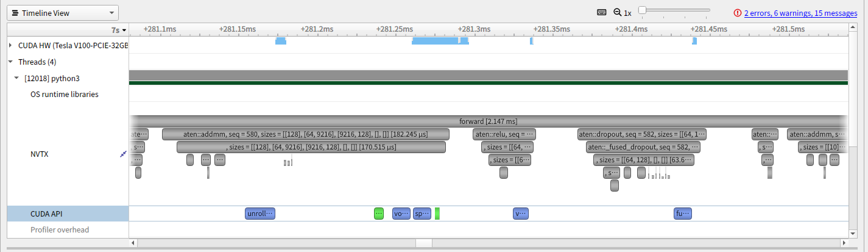Click the 'fu...' CUDA API call
Viewport: 868px width, 252px height.
click(x=683, y=214)
